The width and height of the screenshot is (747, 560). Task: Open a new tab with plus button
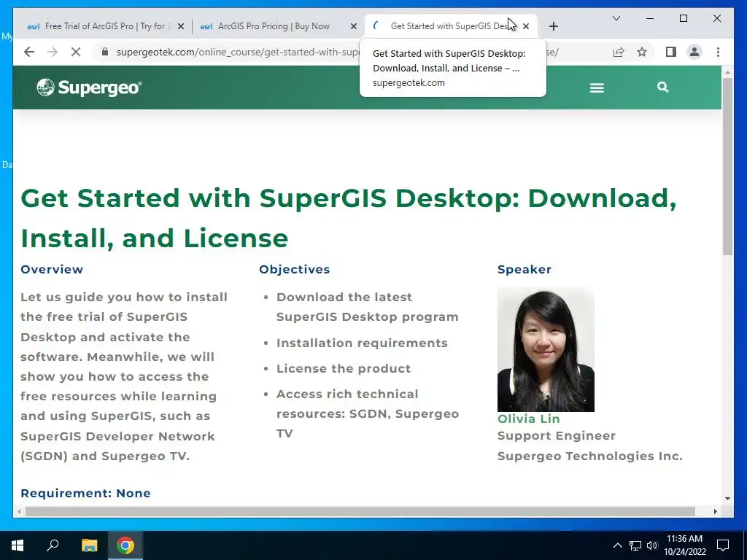pos(553,26)
